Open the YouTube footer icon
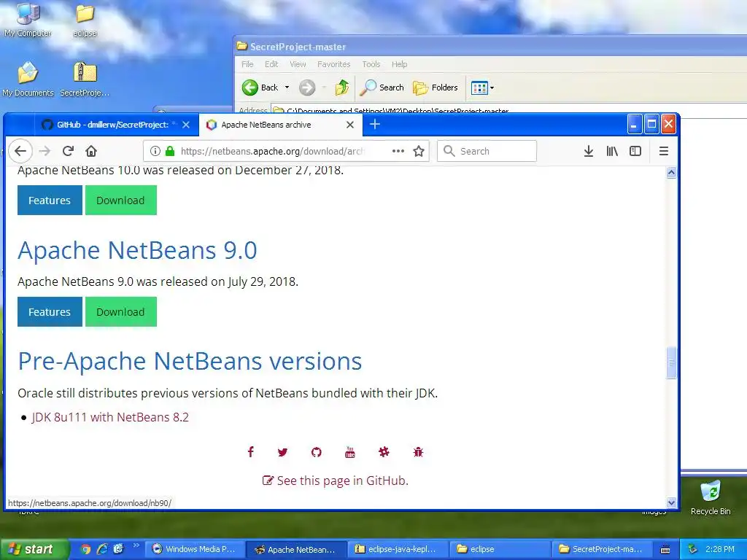This screenshot has height=560, width=747. [349, 452]
